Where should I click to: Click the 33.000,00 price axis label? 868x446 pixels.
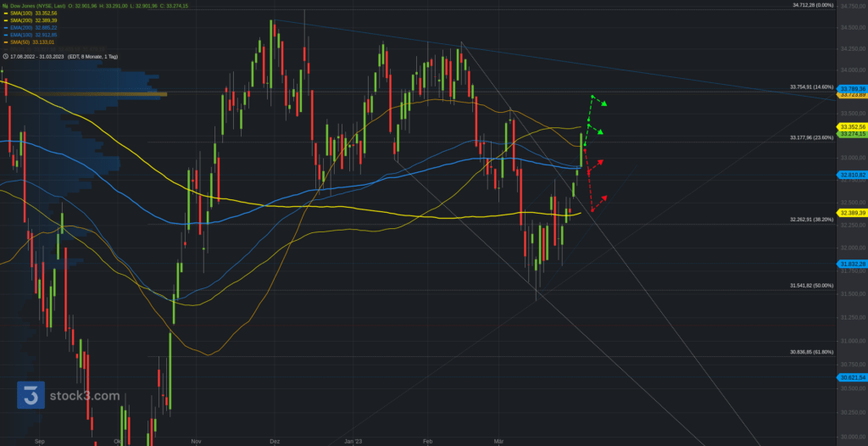click(x=853, y=158)
